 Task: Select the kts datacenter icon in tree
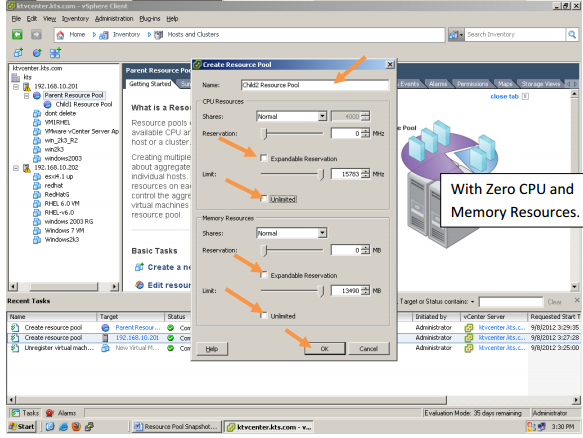pos(16,77)
